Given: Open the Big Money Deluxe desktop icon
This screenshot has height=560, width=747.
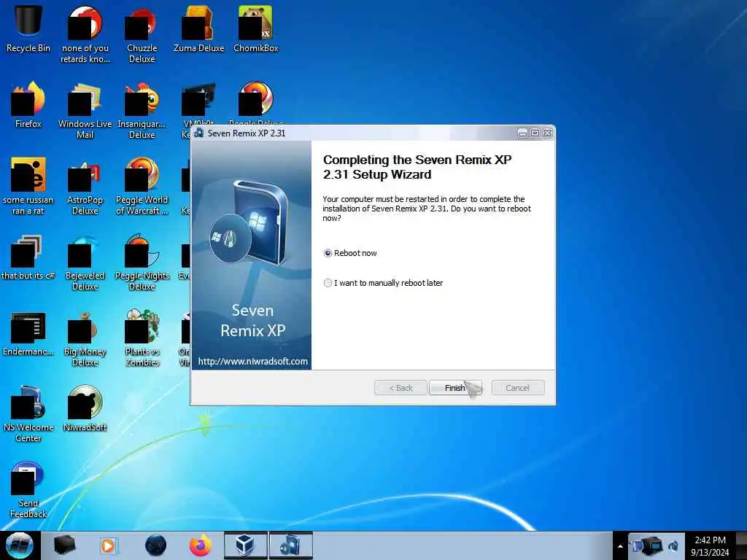Looking at the screenshot, I should (85, 338).
